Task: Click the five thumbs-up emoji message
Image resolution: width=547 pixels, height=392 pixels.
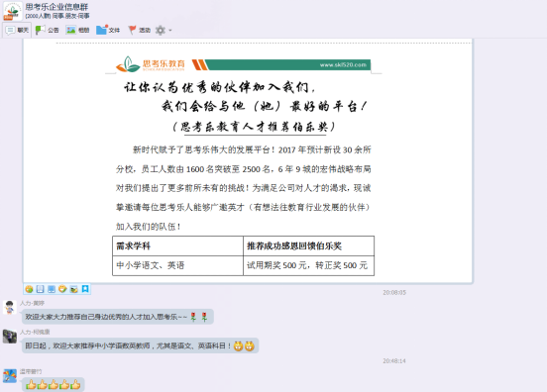Action: point(54,385)
